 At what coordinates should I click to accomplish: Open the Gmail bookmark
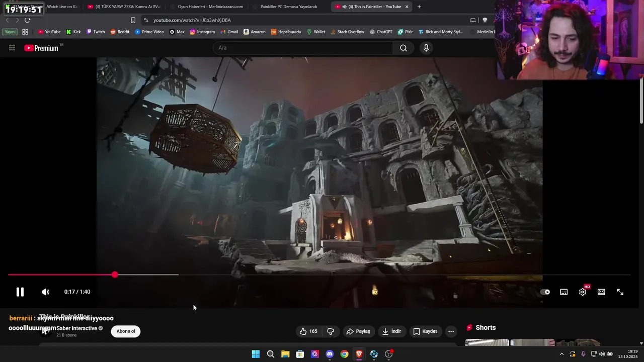pos(229,32)
